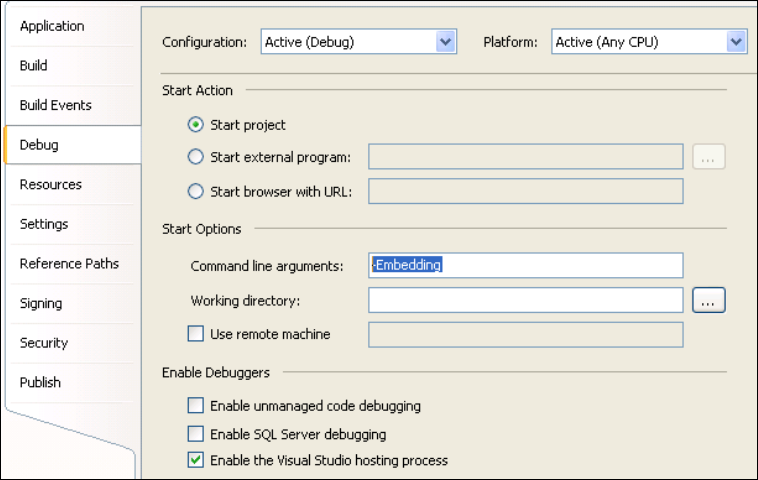758x480 pixels.
Task: Enable the Use remote machine checkbox
Action: [196, 334]
